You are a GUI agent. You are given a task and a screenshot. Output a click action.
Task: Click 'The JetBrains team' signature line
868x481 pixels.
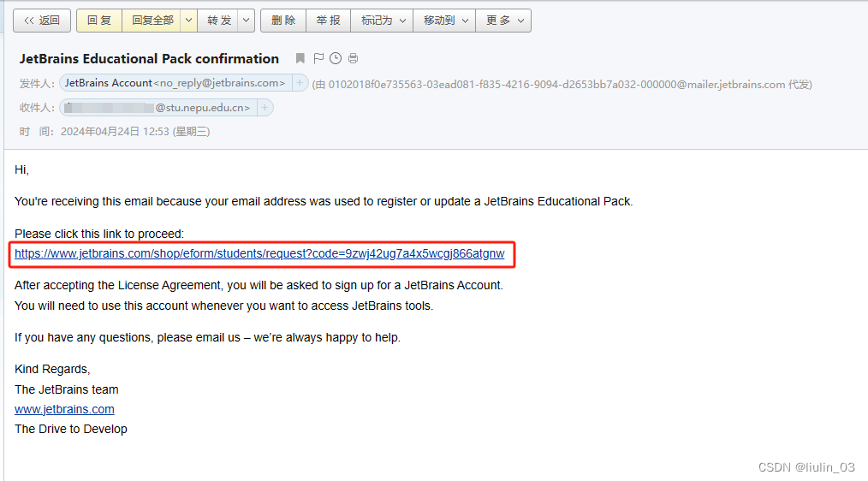67,389
